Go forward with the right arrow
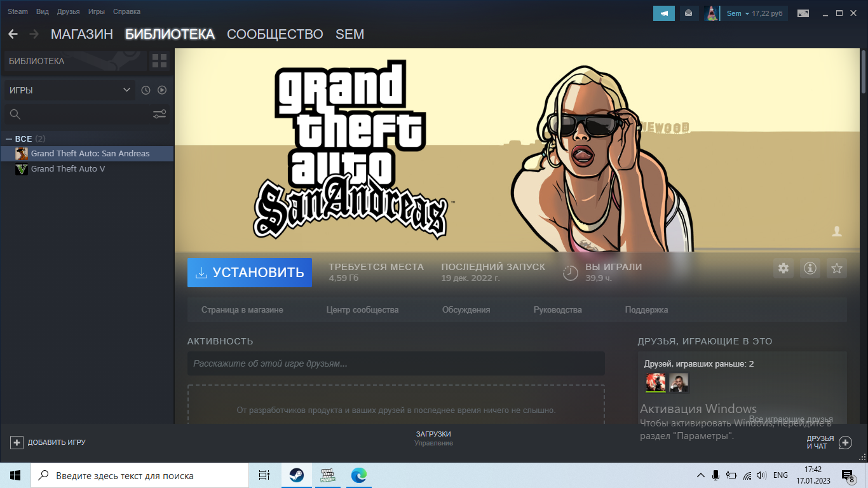The height and width of the screenshot is (488, 868). [34, 34]
